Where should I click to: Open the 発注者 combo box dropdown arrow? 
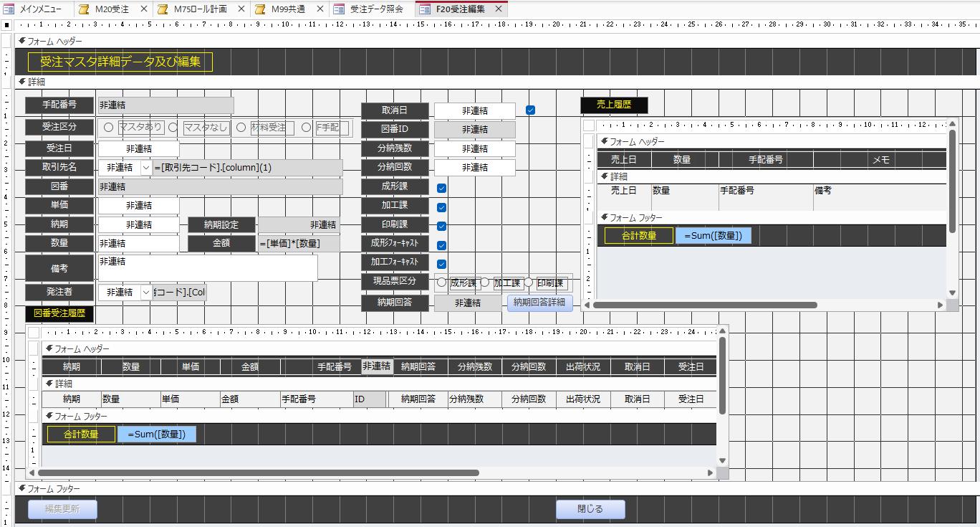coord(146,292)
